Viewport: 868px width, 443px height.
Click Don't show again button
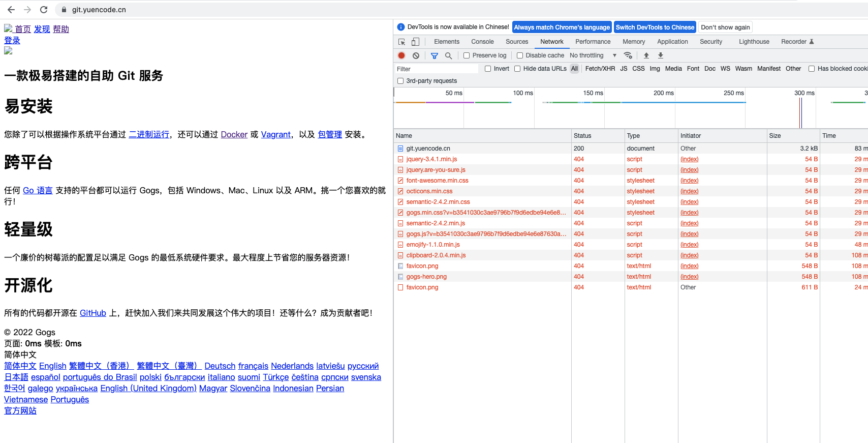click(x=725, y=27)
